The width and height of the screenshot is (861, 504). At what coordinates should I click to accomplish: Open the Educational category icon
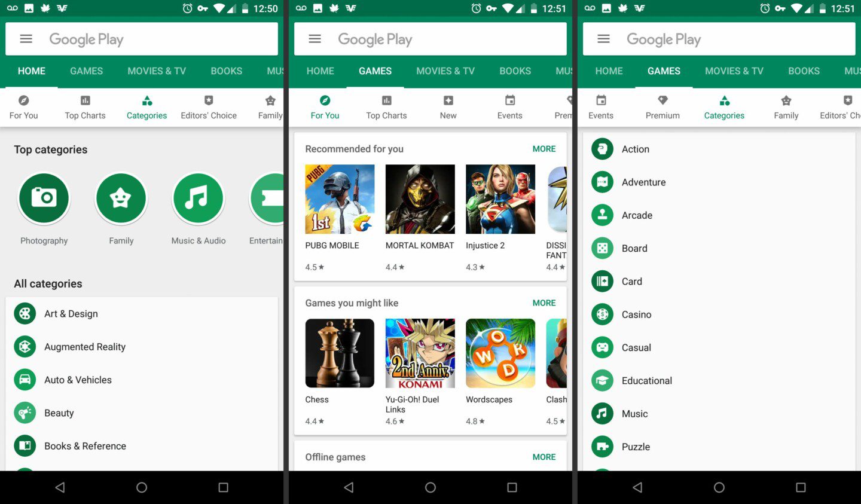(602, 380)
